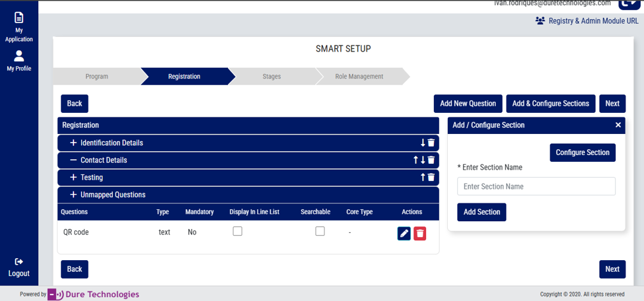The width and height of the screenshot is (644, 301).
Task: Click the Add Section button
Action: pyautogui.click(x=482, y=213)
